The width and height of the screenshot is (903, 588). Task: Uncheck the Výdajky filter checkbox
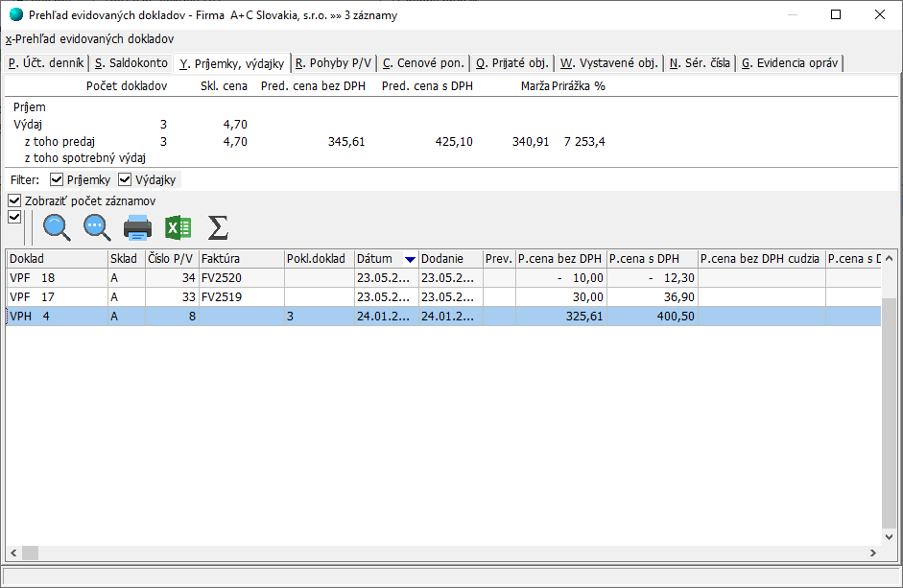pos(125,179)
